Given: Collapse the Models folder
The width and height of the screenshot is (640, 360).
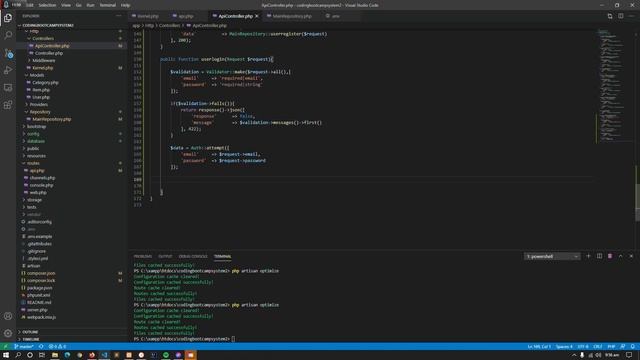Looking at the screenshot, I should coord(37,75).
